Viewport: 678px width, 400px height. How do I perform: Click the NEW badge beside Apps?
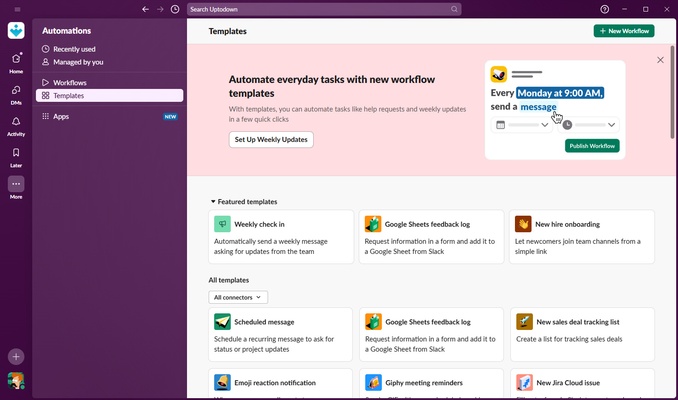tap(170, 117)
